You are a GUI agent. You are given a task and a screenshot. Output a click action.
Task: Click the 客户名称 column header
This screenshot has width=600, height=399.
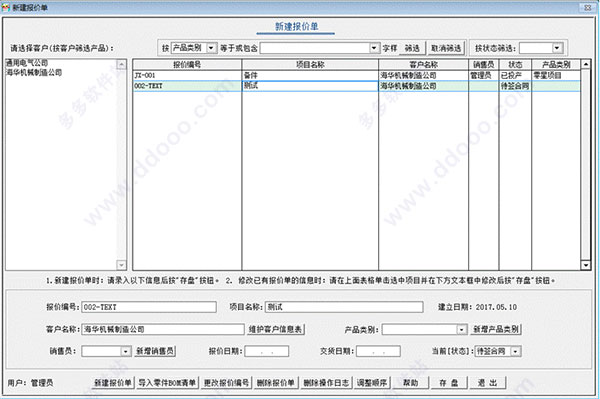click(423, 65)
